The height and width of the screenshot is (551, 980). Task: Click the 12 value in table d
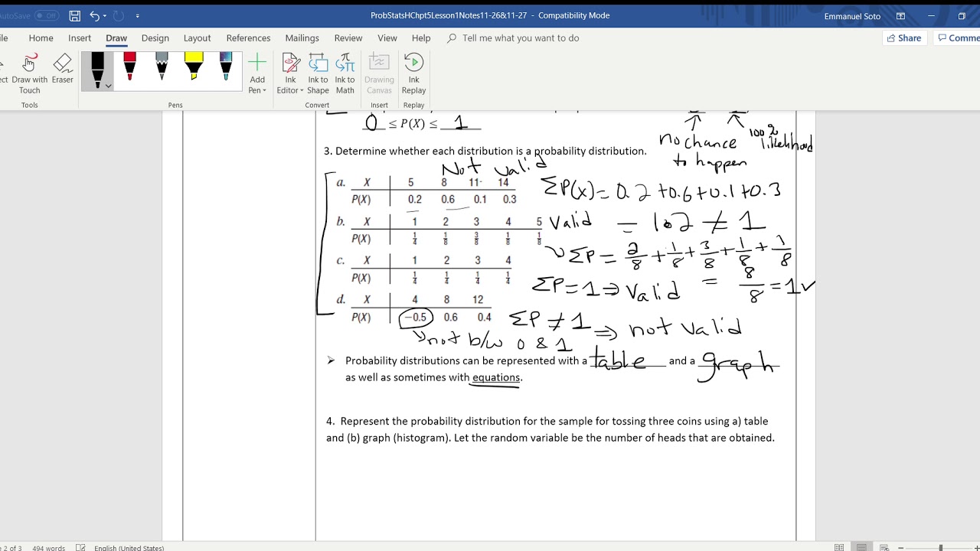click(478, 299)
